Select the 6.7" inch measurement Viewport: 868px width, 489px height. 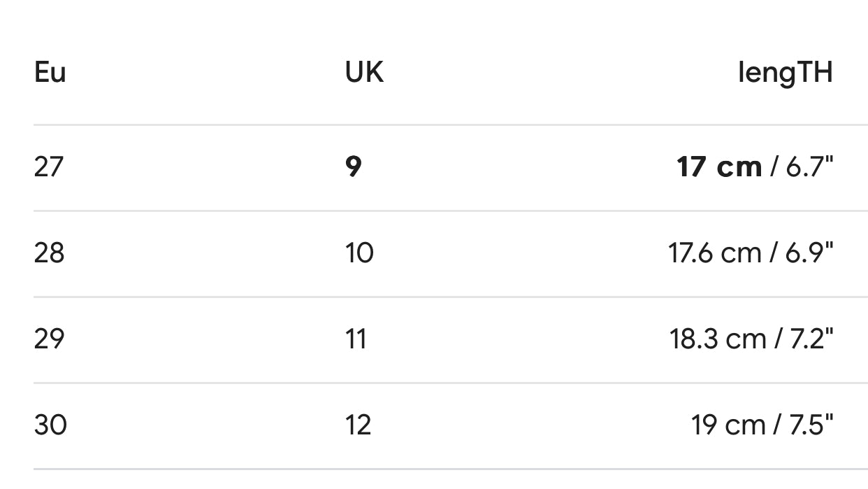pos(809,167)
